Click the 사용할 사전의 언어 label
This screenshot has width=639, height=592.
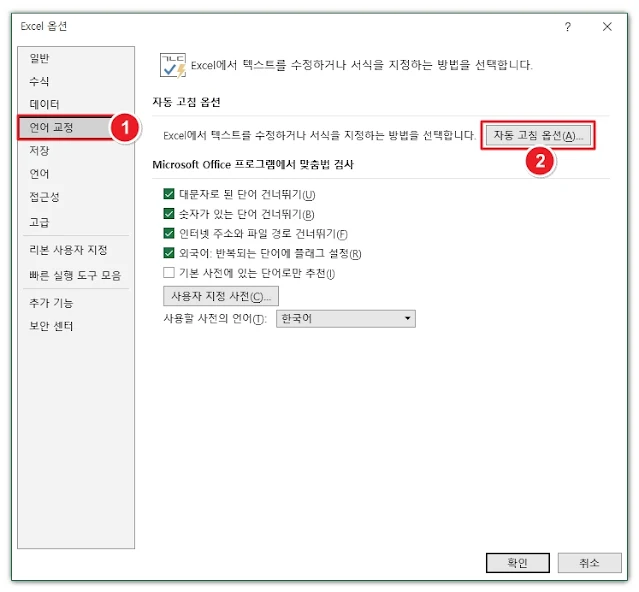coord(215,319)
